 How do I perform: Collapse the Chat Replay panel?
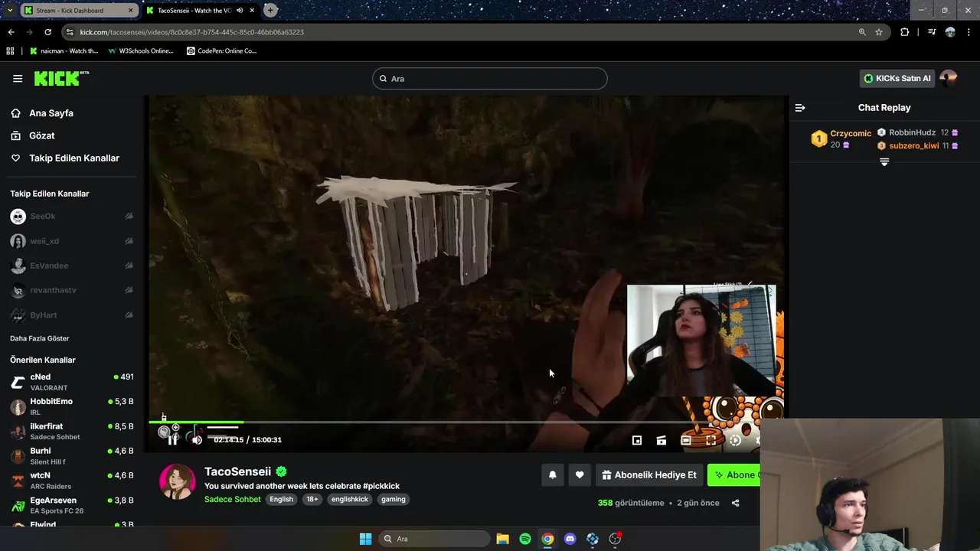pyautogui.click(x=800, y=108)
